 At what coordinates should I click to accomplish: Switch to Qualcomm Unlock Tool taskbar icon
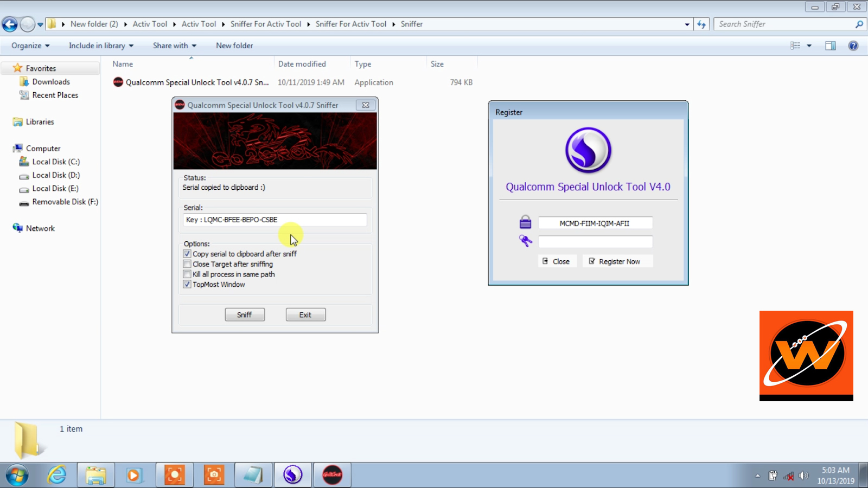292,475
